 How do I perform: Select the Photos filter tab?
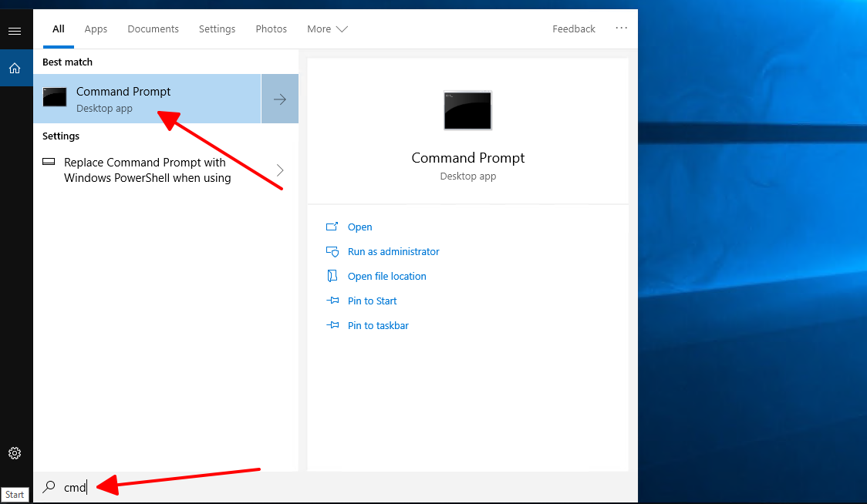(x=271, y=29)
